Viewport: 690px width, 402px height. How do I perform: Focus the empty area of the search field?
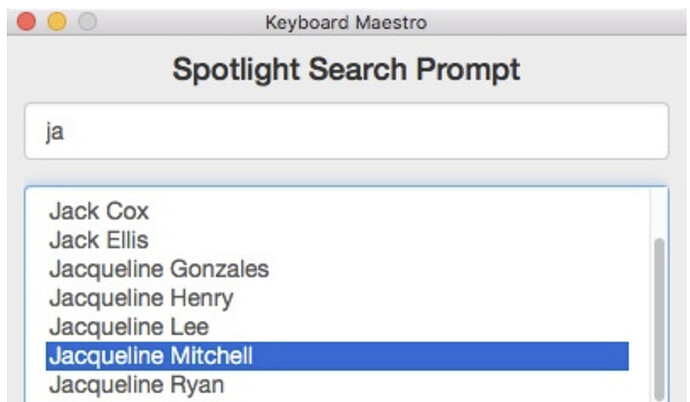(x=365, y=131)
